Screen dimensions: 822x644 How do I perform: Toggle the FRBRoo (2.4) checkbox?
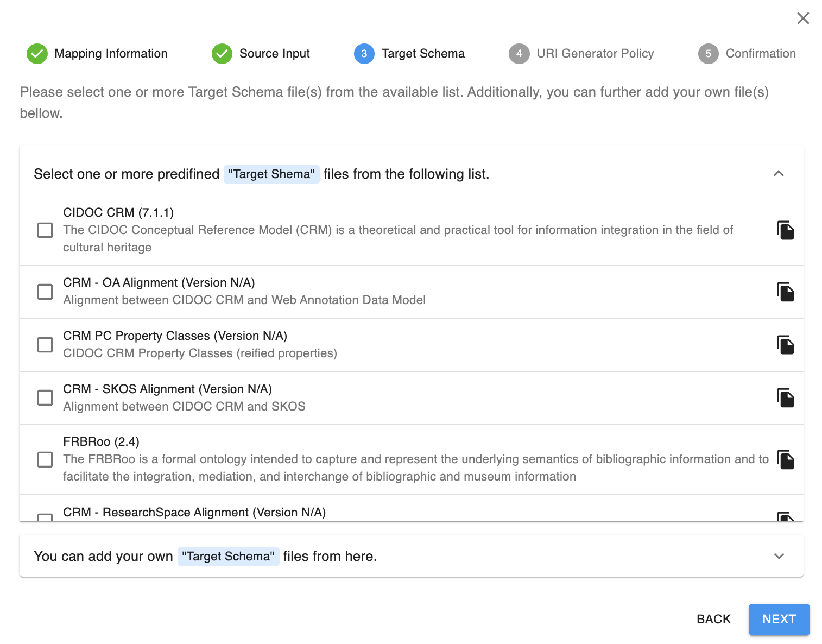point(45,459)
